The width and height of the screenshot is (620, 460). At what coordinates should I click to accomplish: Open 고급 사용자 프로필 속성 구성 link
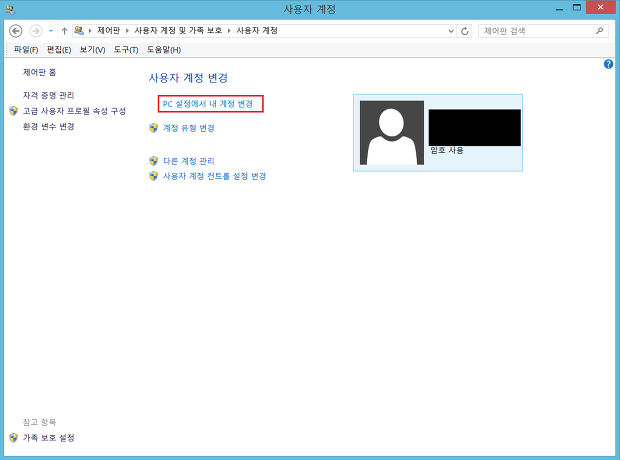(74, 111)
